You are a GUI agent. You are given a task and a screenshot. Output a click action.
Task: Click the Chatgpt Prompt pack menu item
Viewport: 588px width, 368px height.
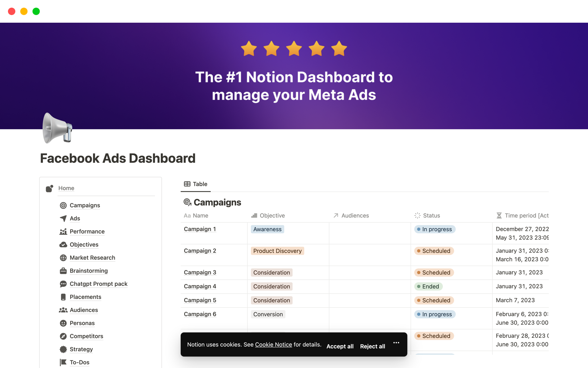pyautogui.click(x=98, y=283)
